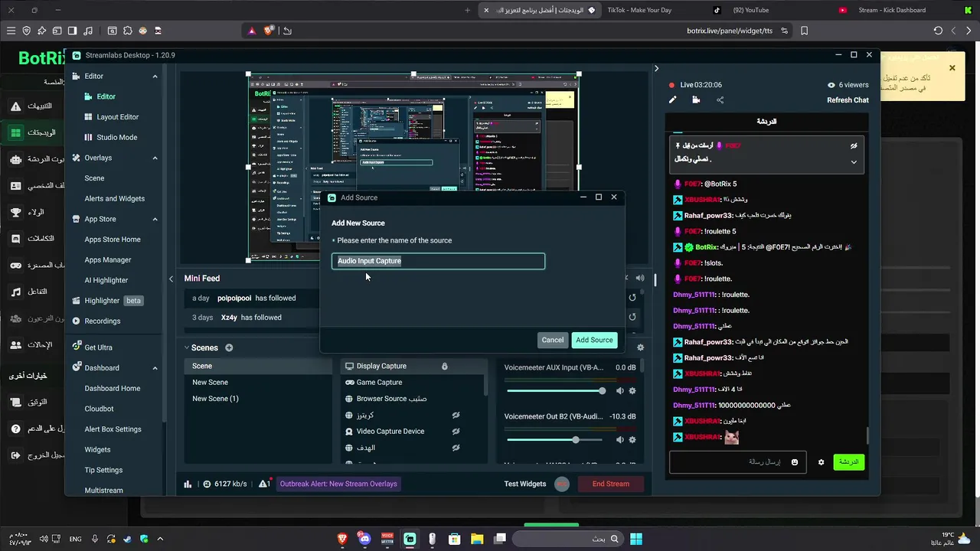This screenshot has height=551, width=980.
Task: Show the hidden الهدف source
Action: point(456,448)
